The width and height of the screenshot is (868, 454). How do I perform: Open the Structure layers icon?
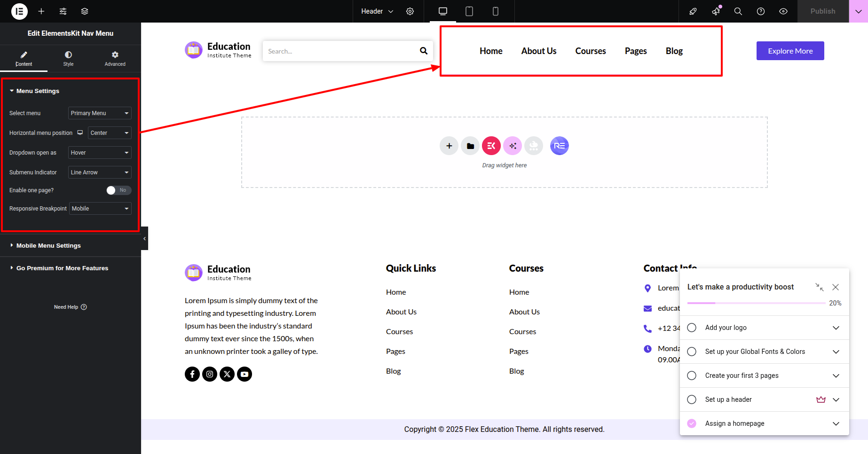pos(85,11)
